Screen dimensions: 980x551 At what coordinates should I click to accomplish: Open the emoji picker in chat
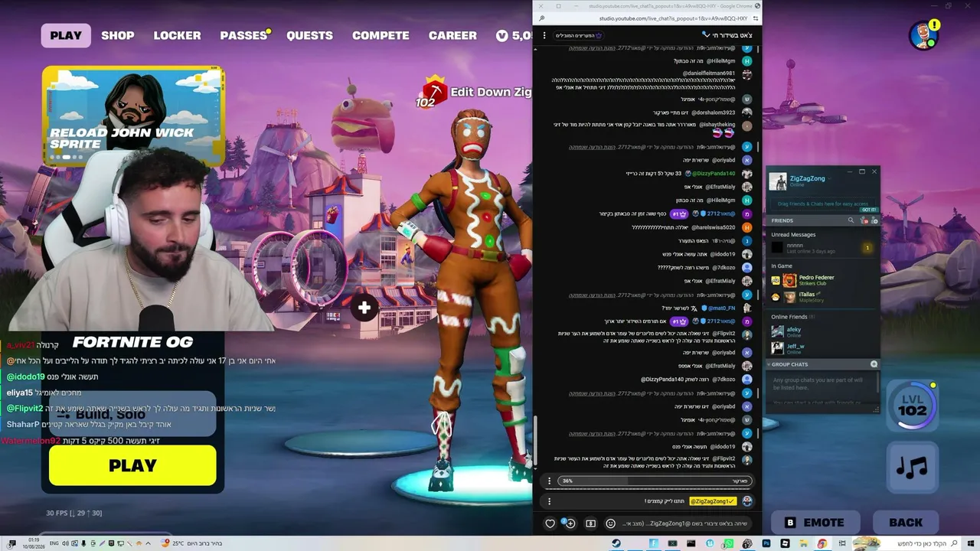(x=610, y=523)
